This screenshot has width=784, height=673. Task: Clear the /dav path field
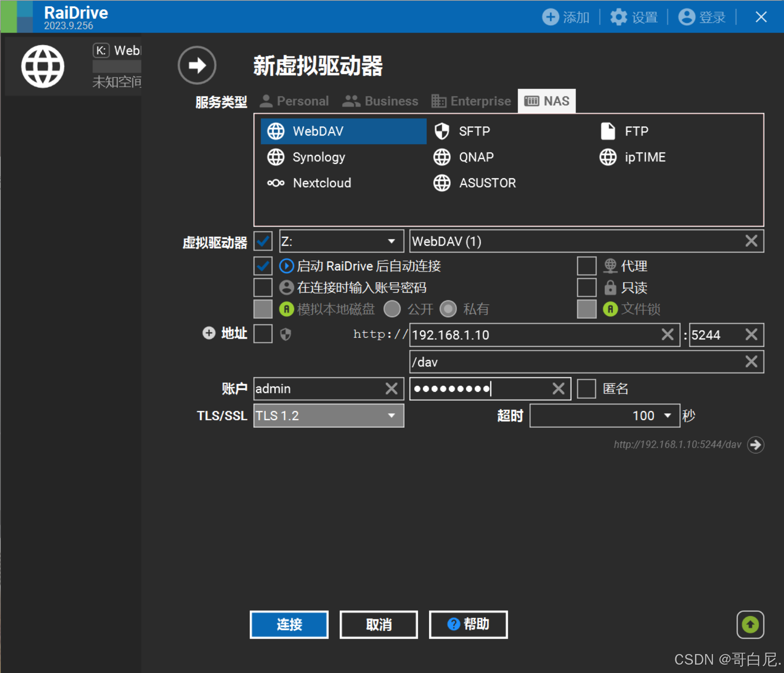[x=751, y=362]
